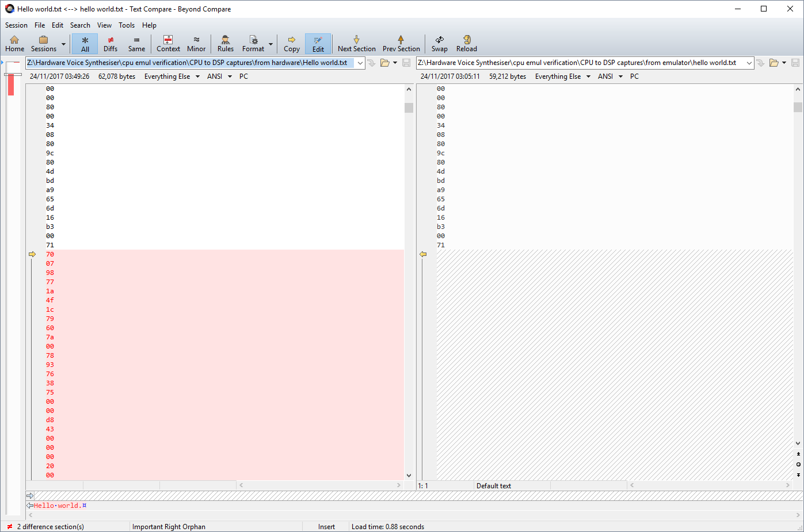Image resolution: width=804 pixels, height=532 pixels.
Task: Open the Search menu
Action: point(80,25)
